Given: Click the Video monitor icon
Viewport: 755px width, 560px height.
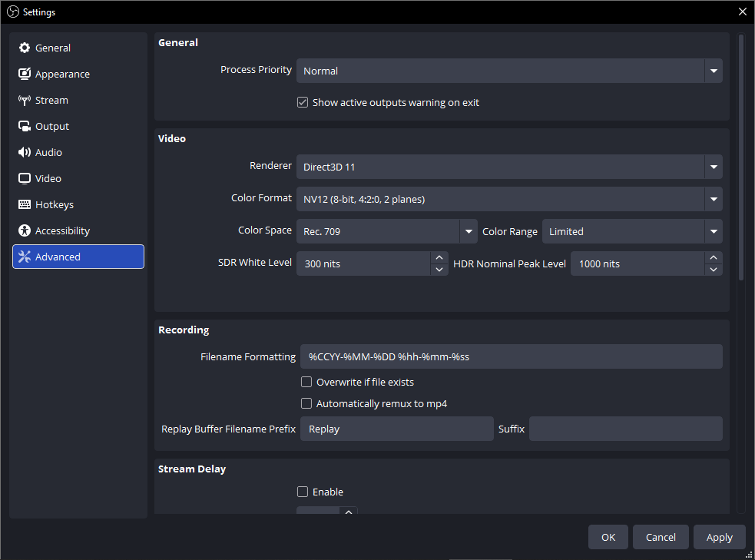Looking at the screenshot, I should click(25, 179).
